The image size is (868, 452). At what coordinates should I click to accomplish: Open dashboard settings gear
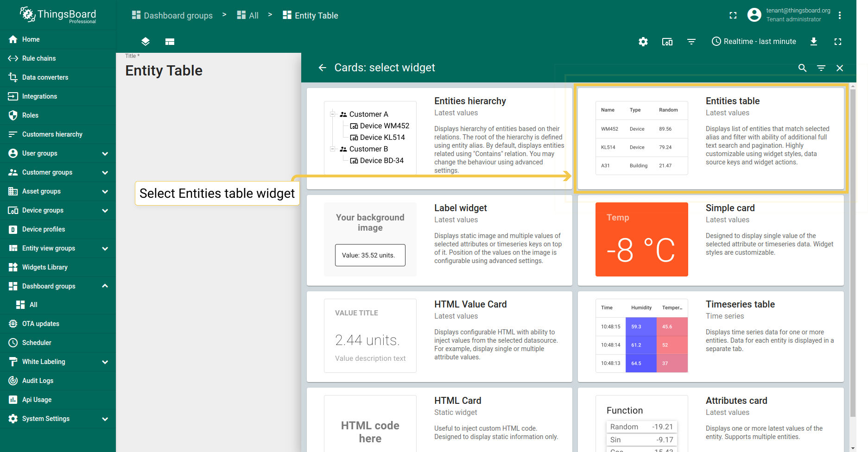(x=643, y=42)
